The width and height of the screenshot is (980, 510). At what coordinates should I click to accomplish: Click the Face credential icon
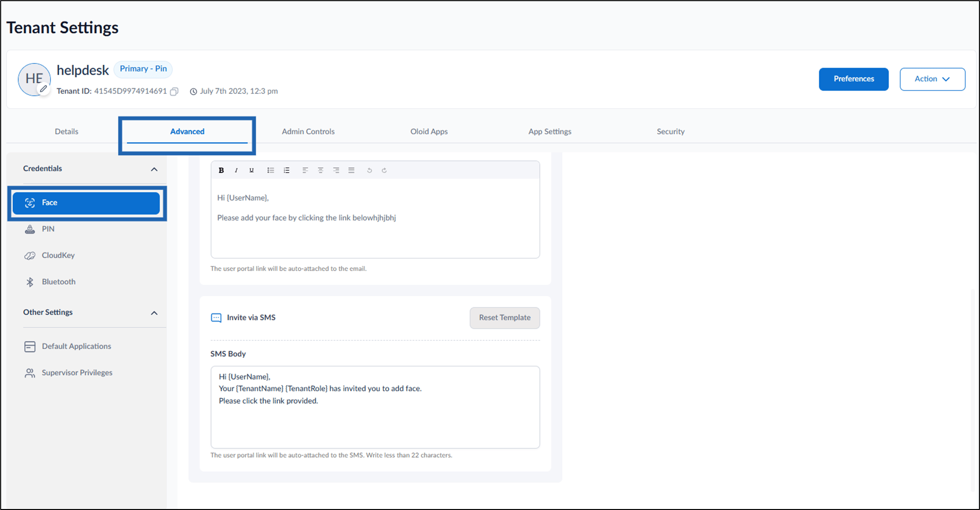tap(30, 203)
